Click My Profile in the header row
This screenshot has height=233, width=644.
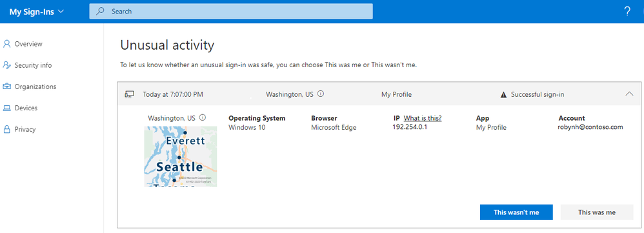(396, 94)
